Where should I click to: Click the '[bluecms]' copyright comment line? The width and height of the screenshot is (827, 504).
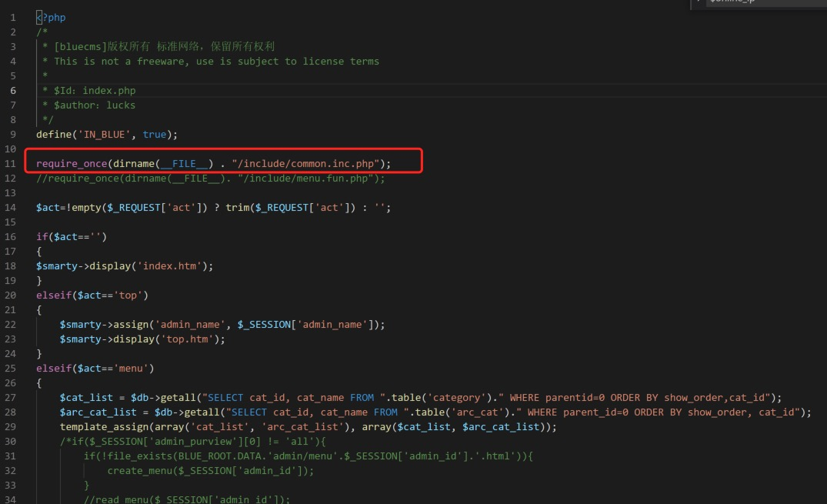[158, 46]
